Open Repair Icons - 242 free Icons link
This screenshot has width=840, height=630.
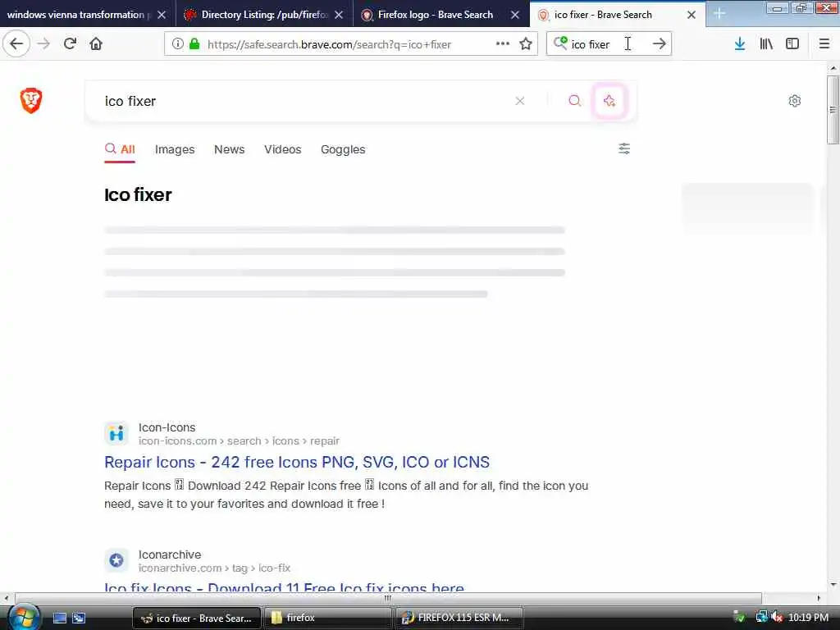297,462
